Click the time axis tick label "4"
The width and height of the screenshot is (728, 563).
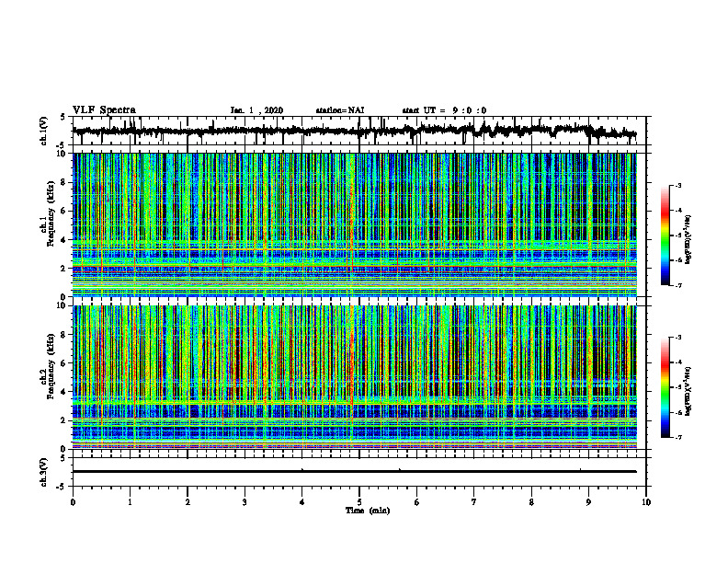coord(302,502)
